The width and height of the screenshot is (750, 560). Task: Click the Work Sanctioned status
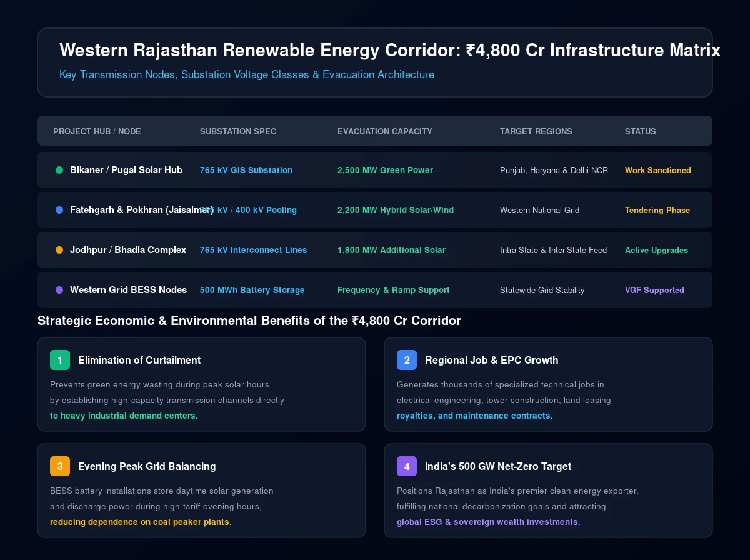[x=657, y=170]
